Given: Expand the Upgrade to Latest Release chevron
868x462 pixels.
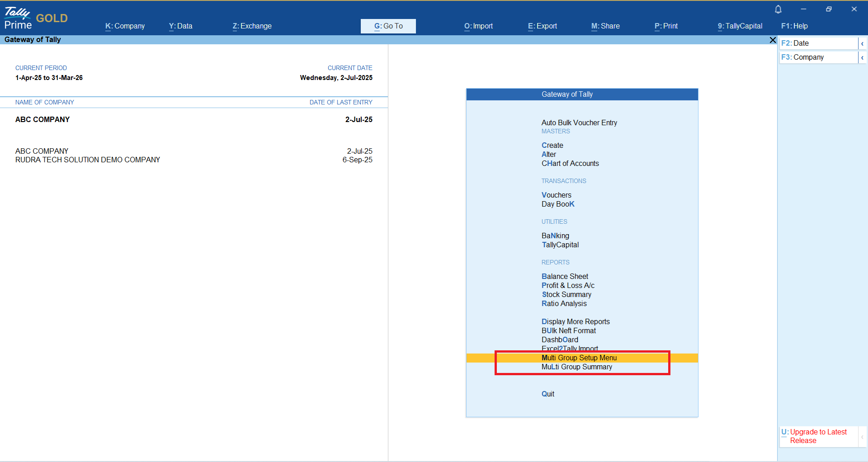Looking at the screenshot, I should 862,437.
